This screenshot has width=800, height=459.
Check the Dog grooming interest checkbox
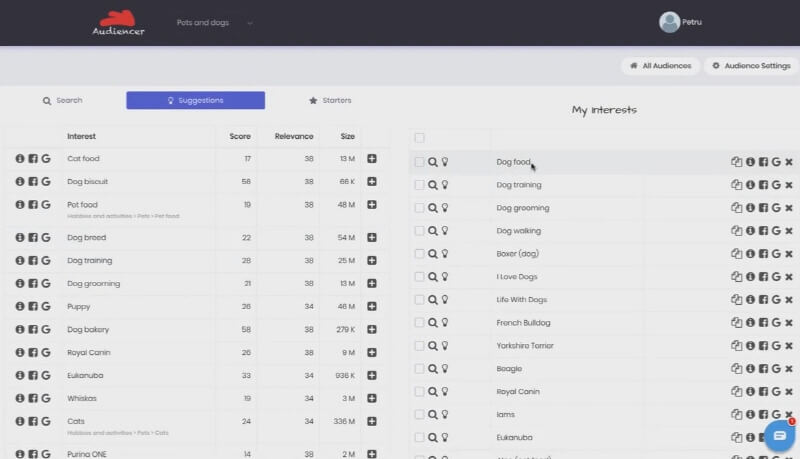(419, 208)
